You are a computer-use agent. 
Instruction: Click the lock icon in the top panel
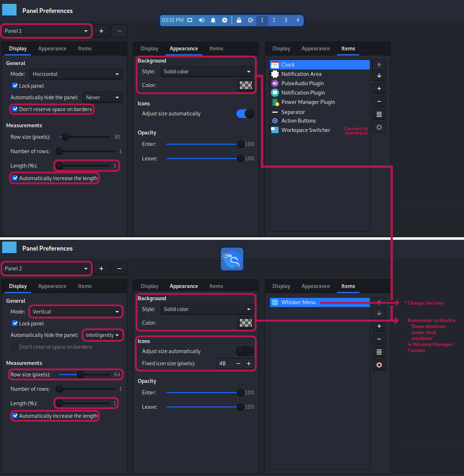(x=239, y=20)
